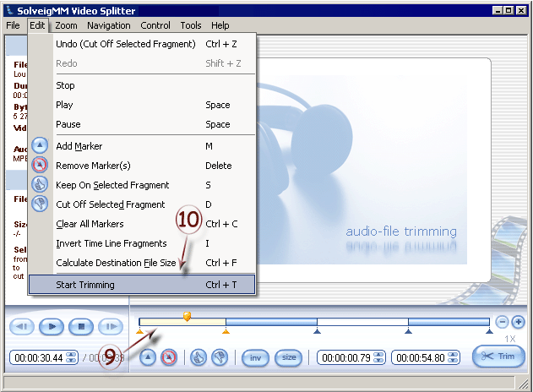The height and width of the screenshot is (392, 533).
Task: Select Stop in the Edit menu
Action: point(142,85)
